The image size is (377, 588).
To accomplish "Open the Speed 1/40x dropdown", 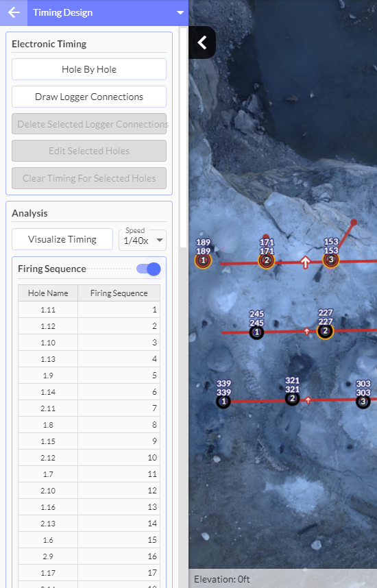I will [x=143, y=241].
